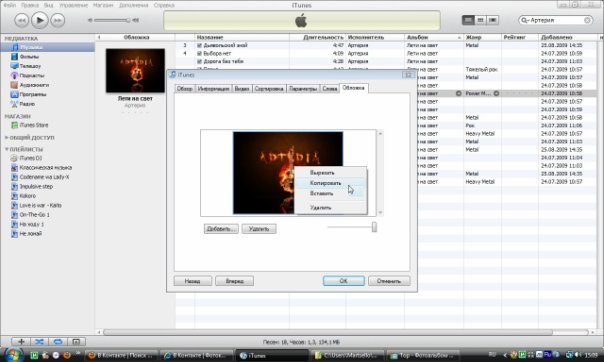This screenshot has width=604, height=362.
Task: Toggle repeat playback at the bottom
Action: [58, 342]
